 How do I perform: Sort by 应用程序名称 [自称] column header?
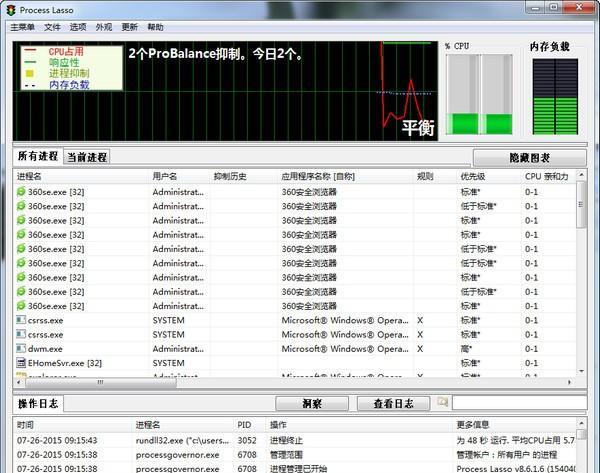[318, 176]
